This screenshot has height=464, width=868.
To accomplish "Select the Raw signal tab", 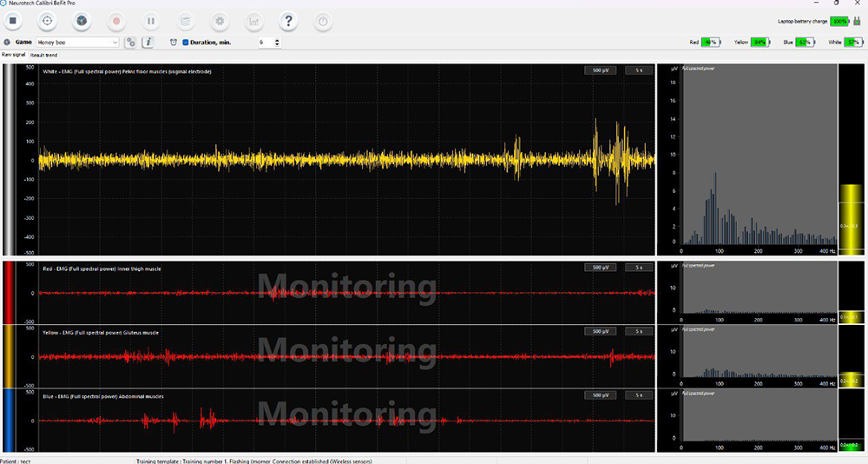I will [13, 55].
